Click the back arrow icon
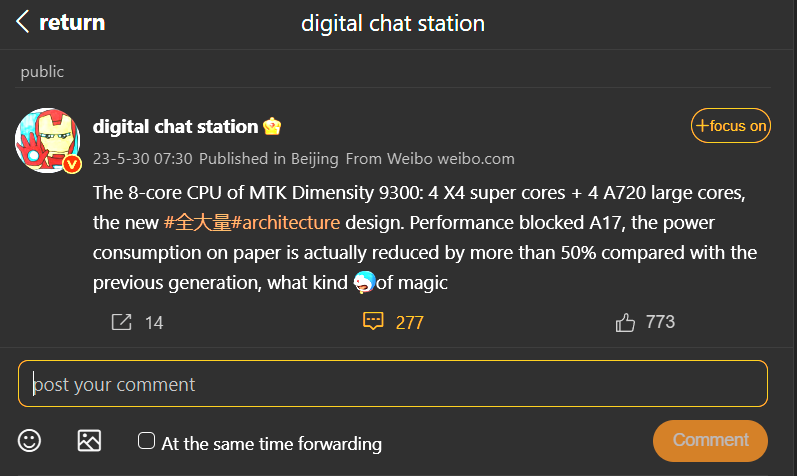Screen dimensions: 797x476 coord(23,22)
